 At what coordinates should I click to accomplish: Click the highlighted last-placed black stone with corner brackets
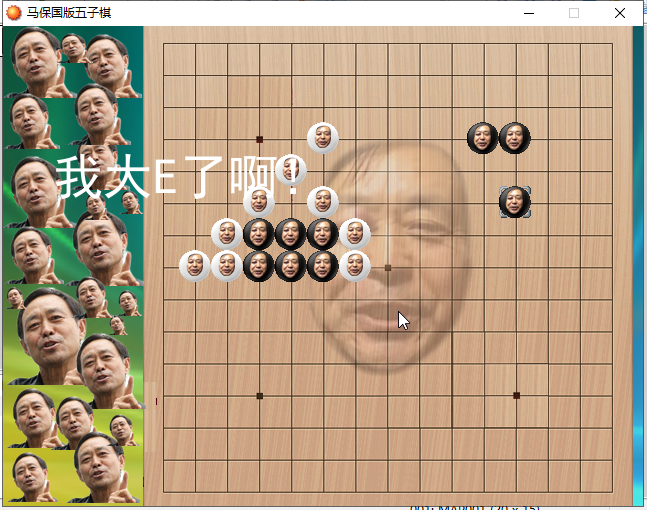tap(515, 202)
